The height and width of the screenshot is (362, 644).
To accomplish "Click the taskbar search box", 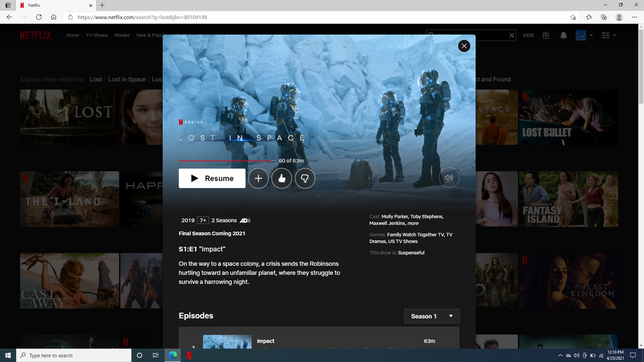I will pyautogui.click(x=74, y=355).
